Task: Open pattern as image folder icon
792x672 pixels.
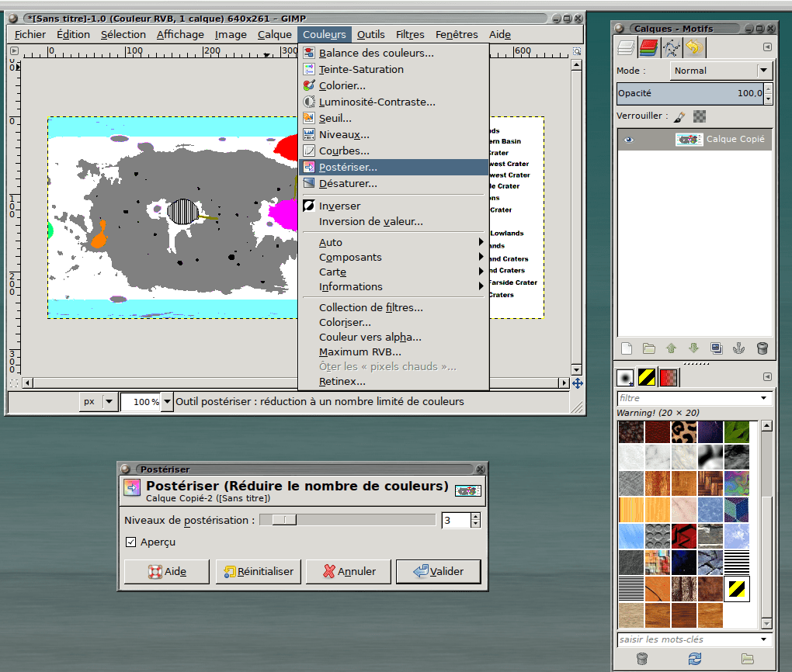Action: click(748, 658)
